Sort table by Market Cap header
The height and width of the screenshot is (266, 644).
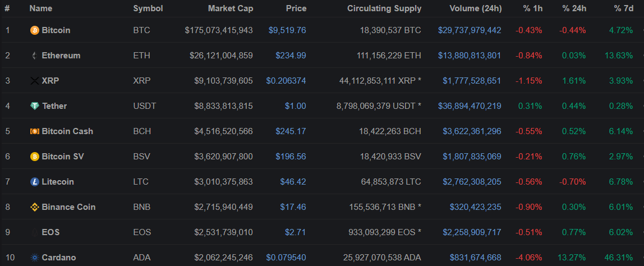pos(230,8)
